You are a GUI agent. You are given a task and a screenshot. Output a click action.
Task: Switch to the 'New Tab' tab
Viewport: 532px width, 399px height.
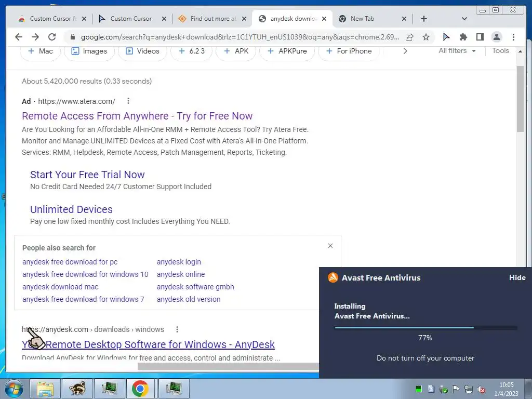370,19
